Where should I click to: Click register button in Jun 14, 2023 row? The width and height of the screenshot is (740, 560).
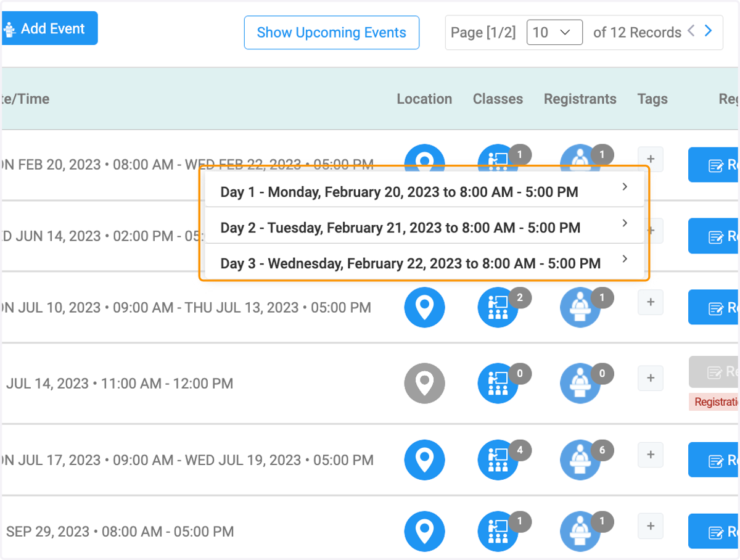[x=714, y=236]
